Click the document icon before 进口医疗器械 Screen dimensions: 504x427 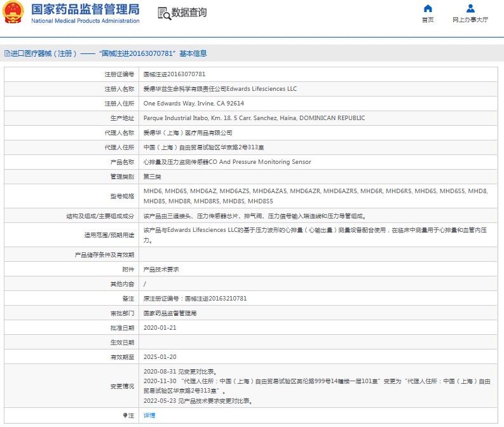(x=7, y=53)
